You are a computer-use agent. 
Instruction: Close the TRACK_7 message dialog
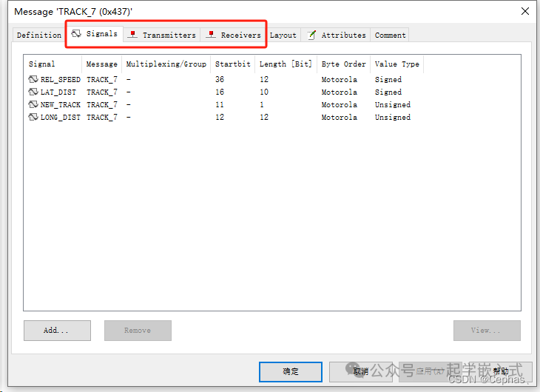pyautogui.click(x=524, y=11)
